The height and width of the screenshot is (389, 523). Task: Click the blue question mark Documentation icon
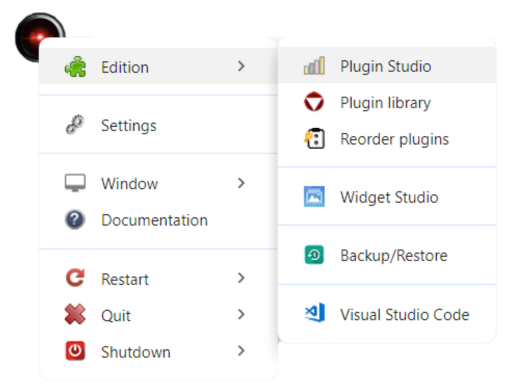coord(75,220)
